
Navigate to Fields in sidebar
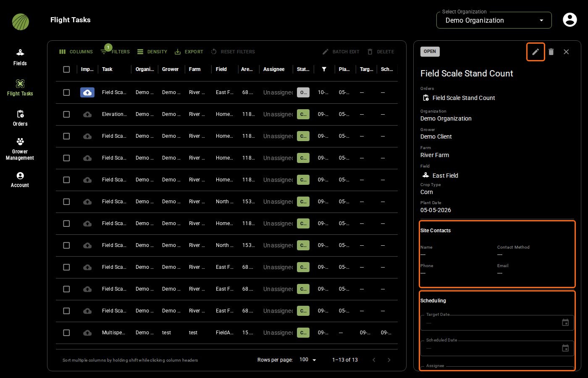pos(20,57)
